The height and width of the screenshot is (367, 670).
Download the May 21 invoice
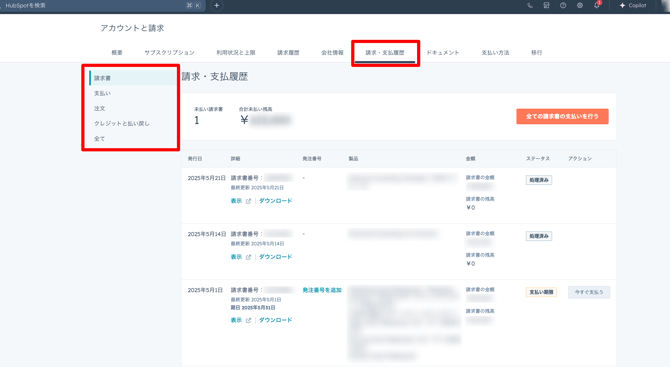tap(276, 201)
